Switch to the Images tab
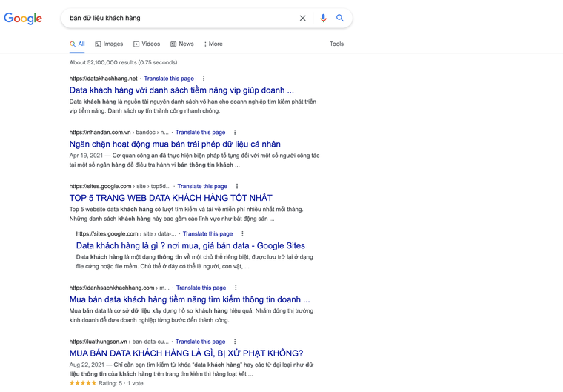 [109, 44]
